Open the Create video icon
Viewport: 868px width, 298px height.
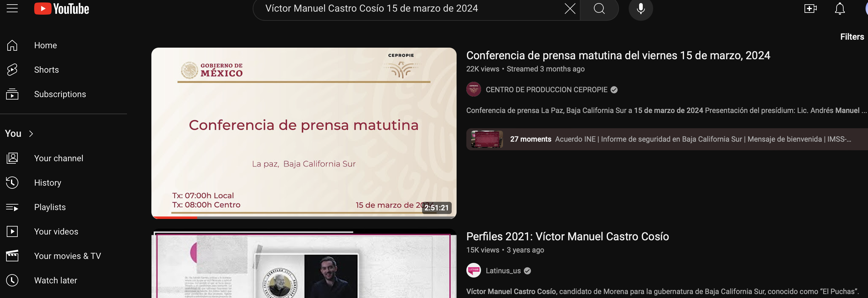click(810, 9)
